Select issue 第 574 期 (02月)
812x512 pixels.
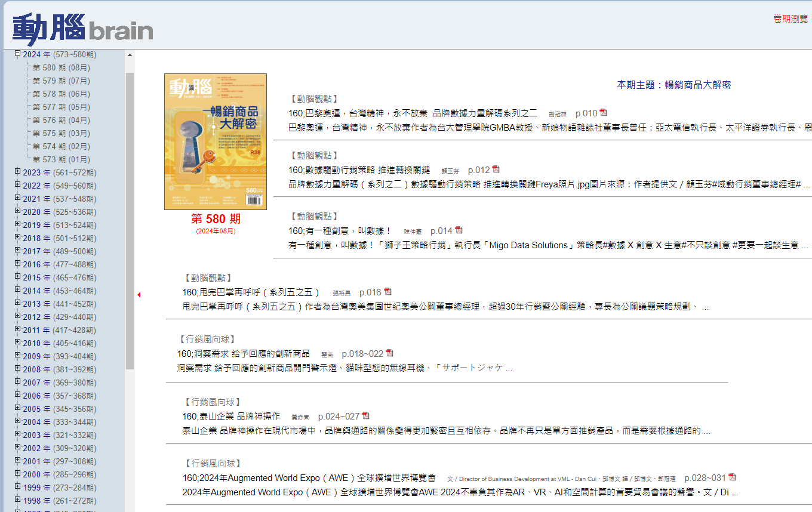61,146
